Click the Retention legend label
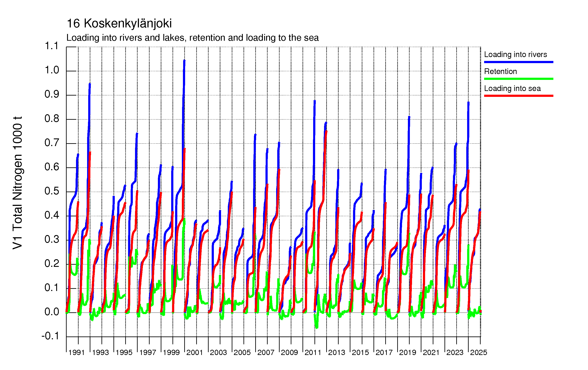This screenshot has width=588, height=370. click(x=500, y=71)
